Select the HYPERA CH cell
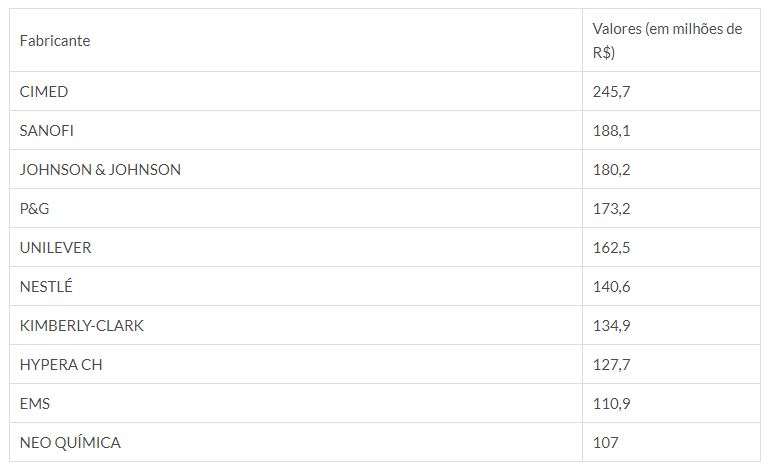The image size is (770, 471). 61,365
